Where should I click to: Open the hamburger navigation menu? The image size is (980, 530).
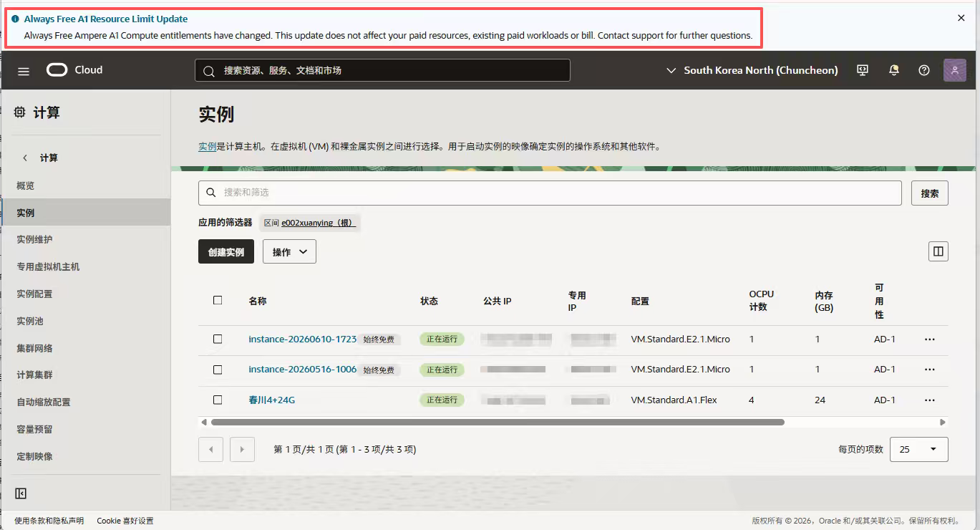point(24,71)
